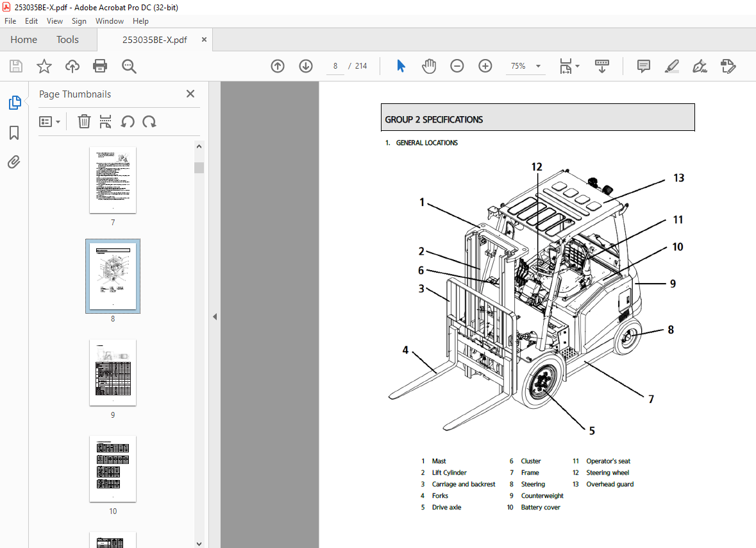
Task: Click the thumbnails scrollbar thumb
Action: 199,167
